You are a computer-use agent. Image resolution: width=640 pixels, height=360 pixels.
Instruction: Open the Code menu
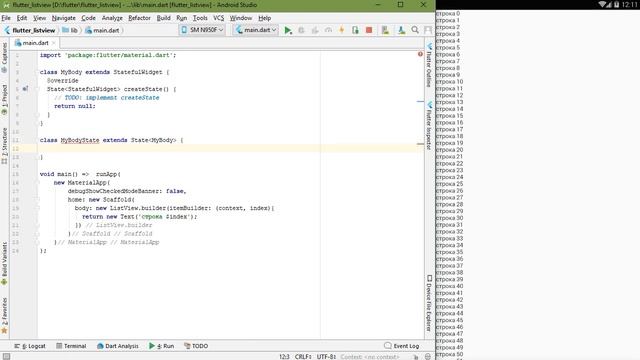pyautogui.click(x=88, y=18)
